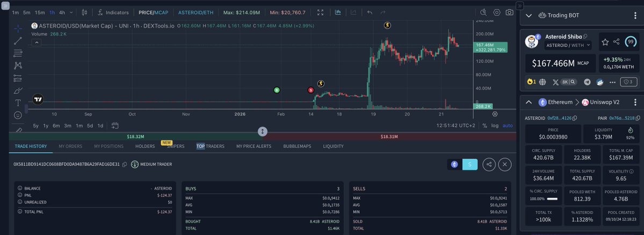The width and height of the screenshot is (644, 235).
Task: Toggle log scale on chart
Action: coord(495,125)
